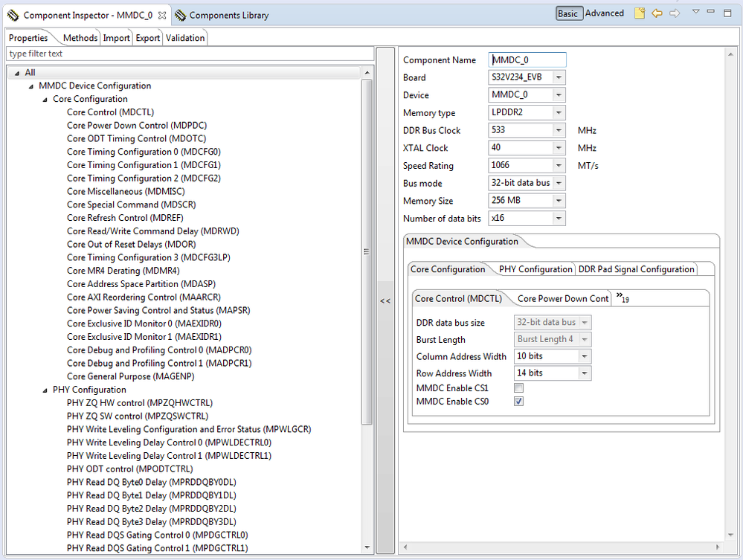
Task: Switch to the Export tab
Action: [148, 38]
